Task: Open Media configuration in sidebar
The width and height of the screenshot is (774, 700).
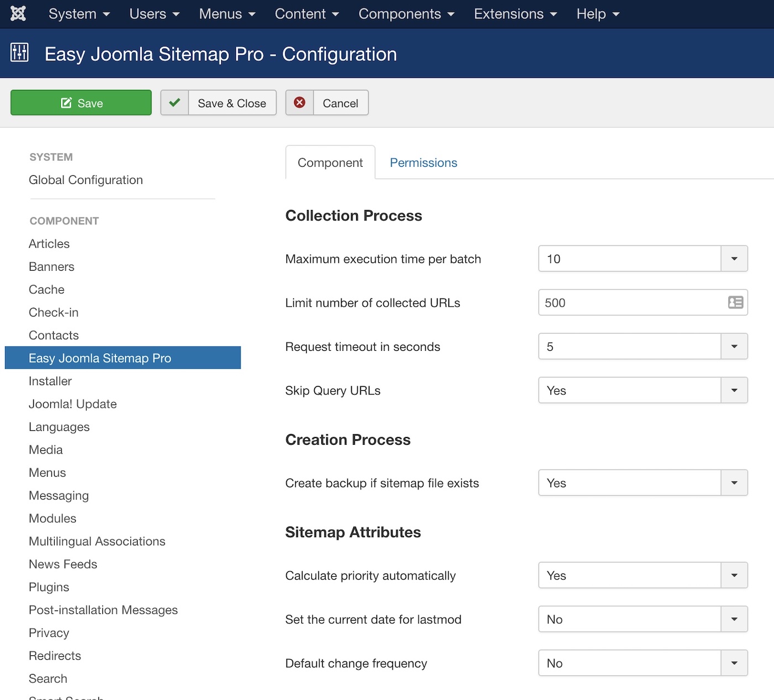Action: (x=46, y=450)
